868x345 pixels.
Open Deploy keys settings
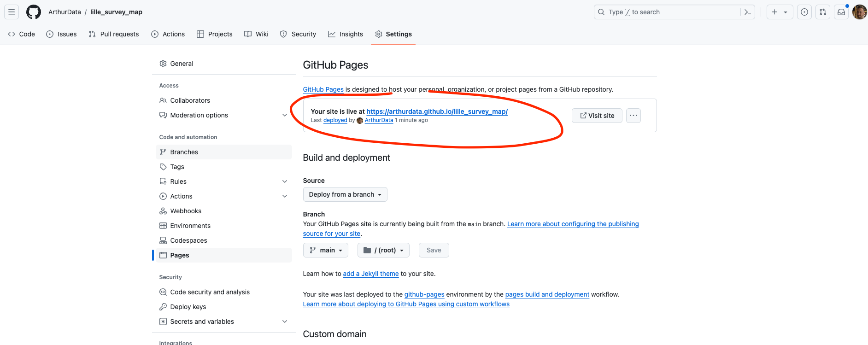[x=224, y=307]
